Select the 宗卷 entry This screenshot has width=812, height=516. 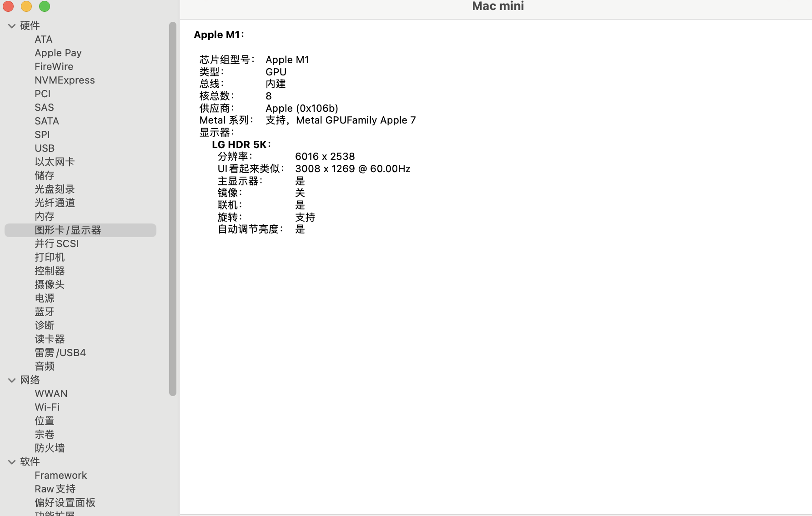point(45,435)
